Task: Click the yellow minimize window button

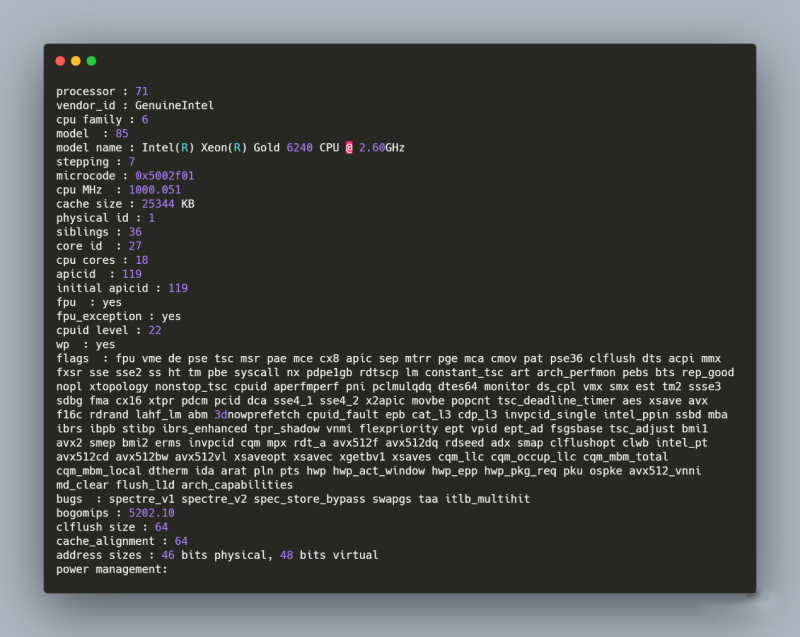Action: click(76, 61)
